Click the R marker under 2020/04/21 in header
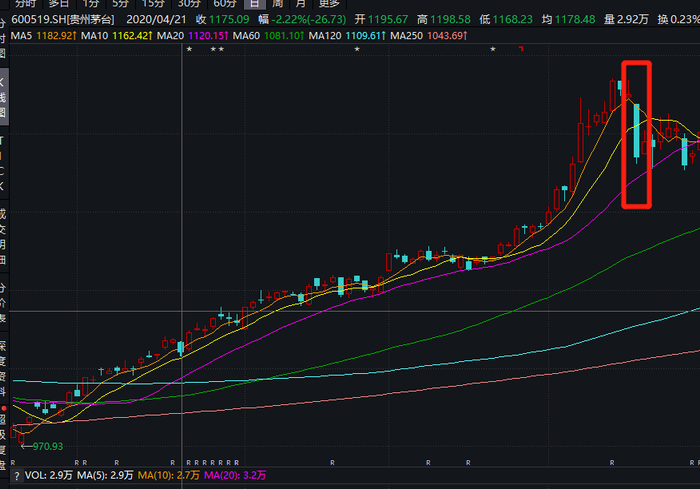This screenshot has height=489, width=700. (172, 463)
